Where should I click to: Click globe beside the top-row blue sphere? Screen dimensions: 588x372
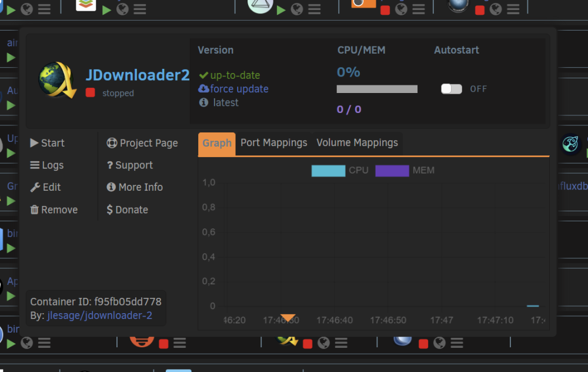(496, 9)
